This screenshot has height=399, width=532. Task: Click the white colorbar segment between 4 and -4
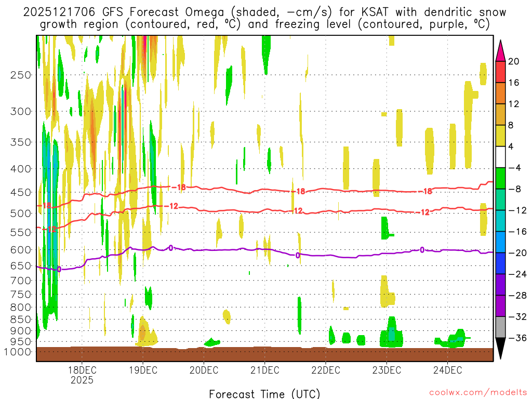click(x=501, y=157)
